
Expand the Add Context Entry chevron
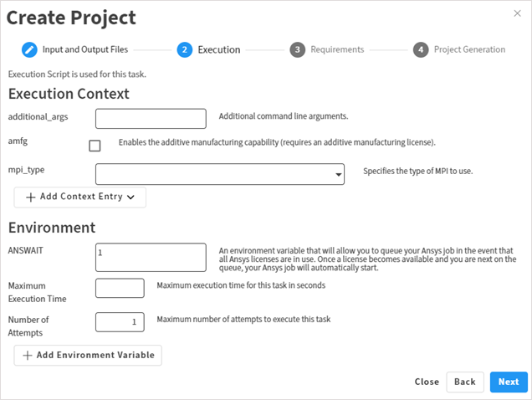(x=131, y=197)
